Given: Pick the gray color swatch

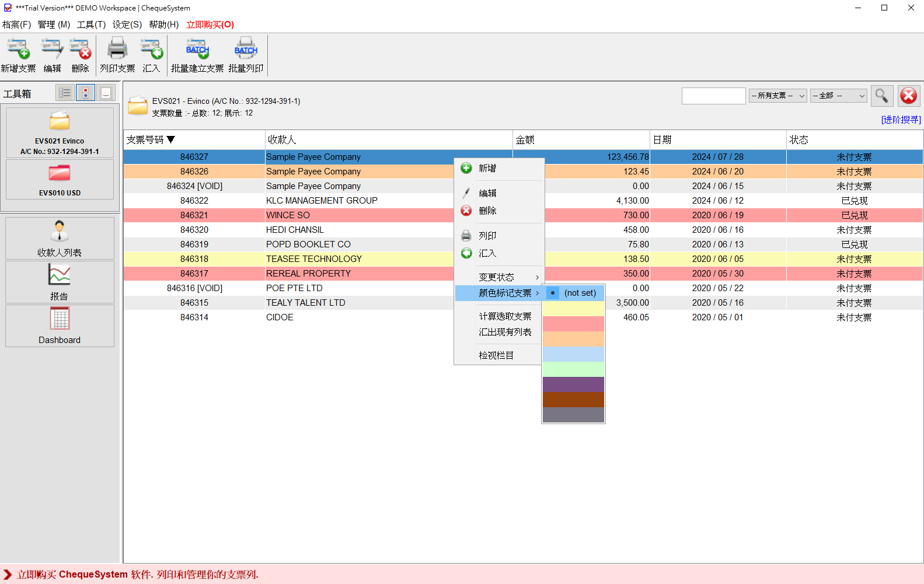Looking at the screenshot, I should pyautogui.click(x=573, y=415).
